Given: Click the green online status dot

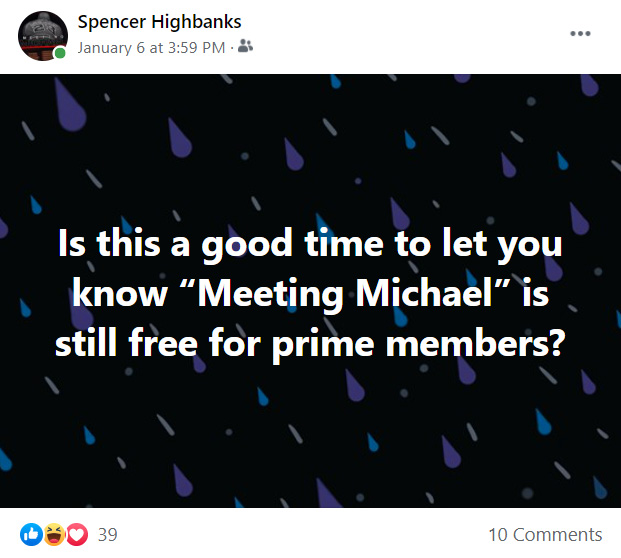Looking at the screenshot, I should tap(60, 53).
